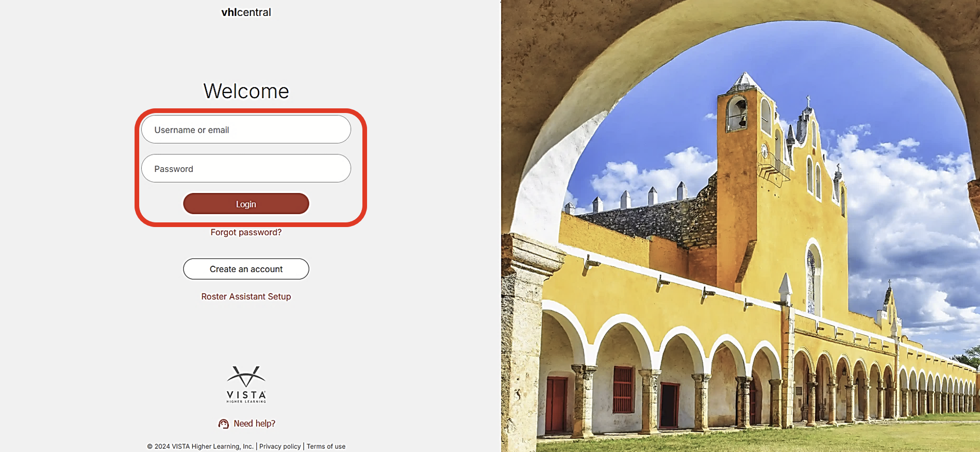The height and width of the screenshot is (452, 980).
Task: Click the headset icon beside Need help
Action: point(223,424)
